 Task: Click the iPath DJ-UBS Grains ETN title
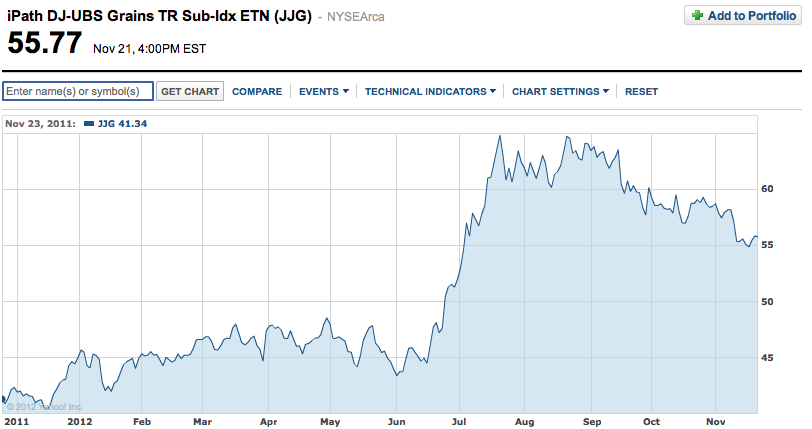160,16
